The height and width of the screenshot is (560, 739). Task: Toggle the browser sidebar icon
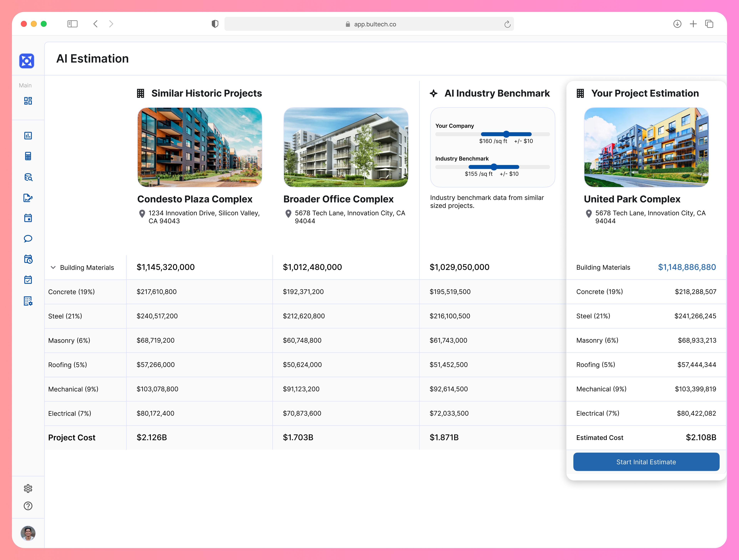point(72,24)
